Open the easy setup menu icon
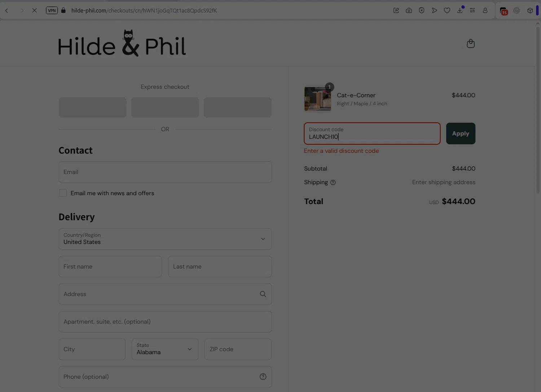The image size is (541, 392). (472, 10)
